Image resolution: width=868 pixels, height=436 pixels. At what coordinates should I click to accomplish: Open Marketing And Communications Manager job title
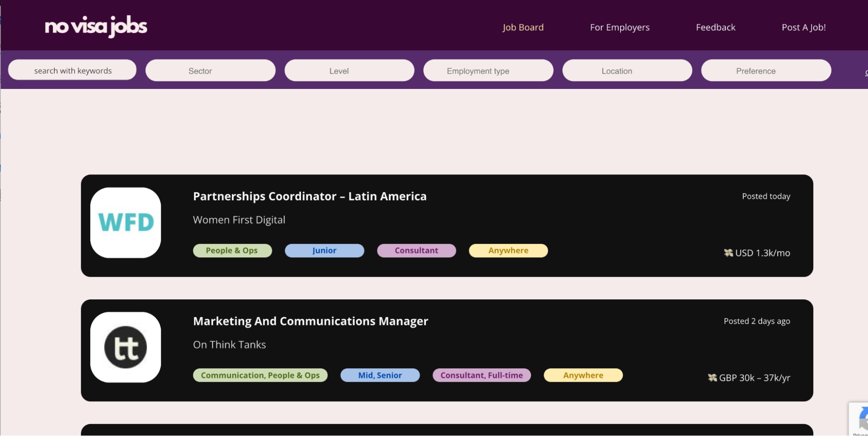click(x=310, y=321)
